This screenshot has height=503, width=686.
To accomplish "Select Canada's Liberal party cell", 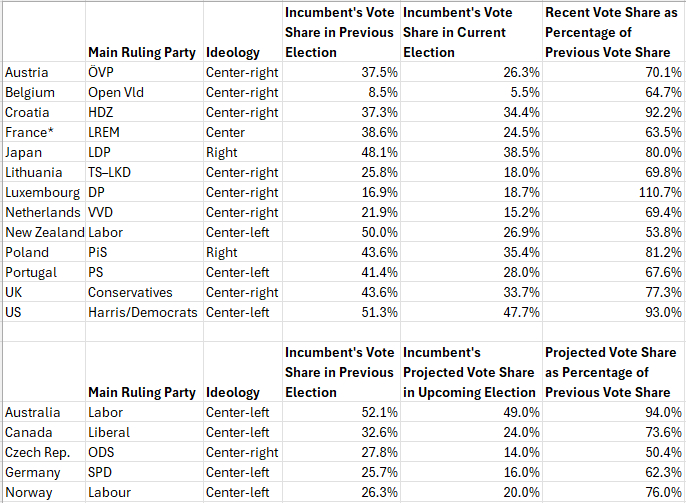I will 143,432.
